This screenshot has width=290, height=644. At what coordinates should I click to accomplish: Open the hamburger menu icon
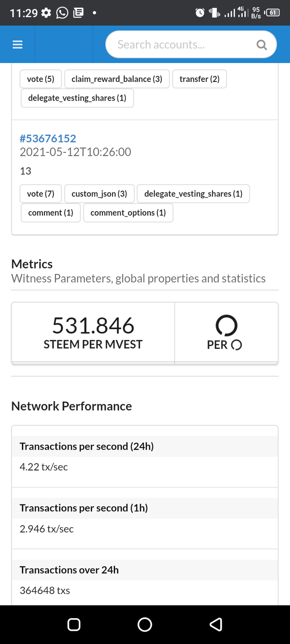18,44
